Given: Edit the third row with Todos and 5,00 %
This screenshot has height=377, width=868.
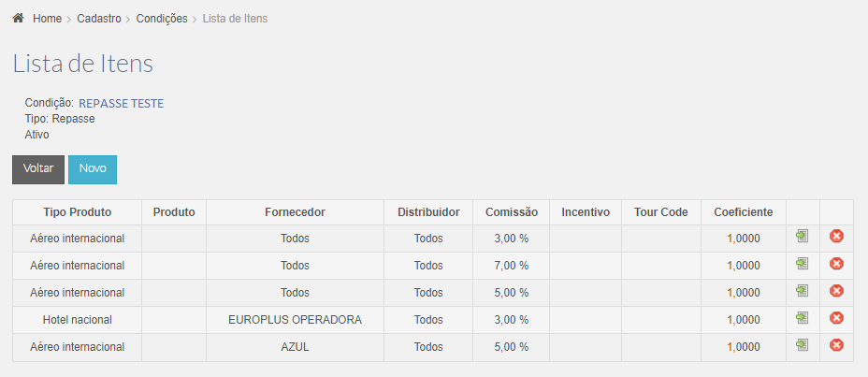Looking at the screenshot, I should pos(803,291).
